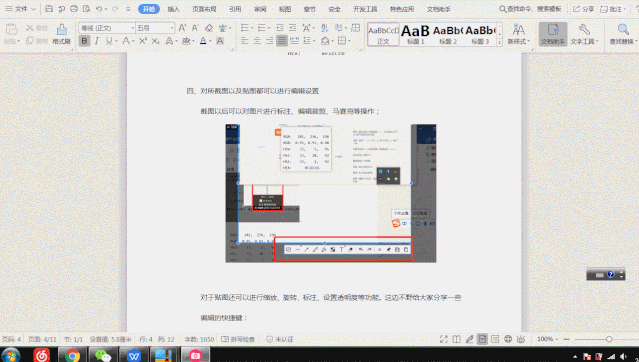This screenshot has height=362, width=639.
Task: Click the Align Left icon
Action: click(x=245, y=41)
